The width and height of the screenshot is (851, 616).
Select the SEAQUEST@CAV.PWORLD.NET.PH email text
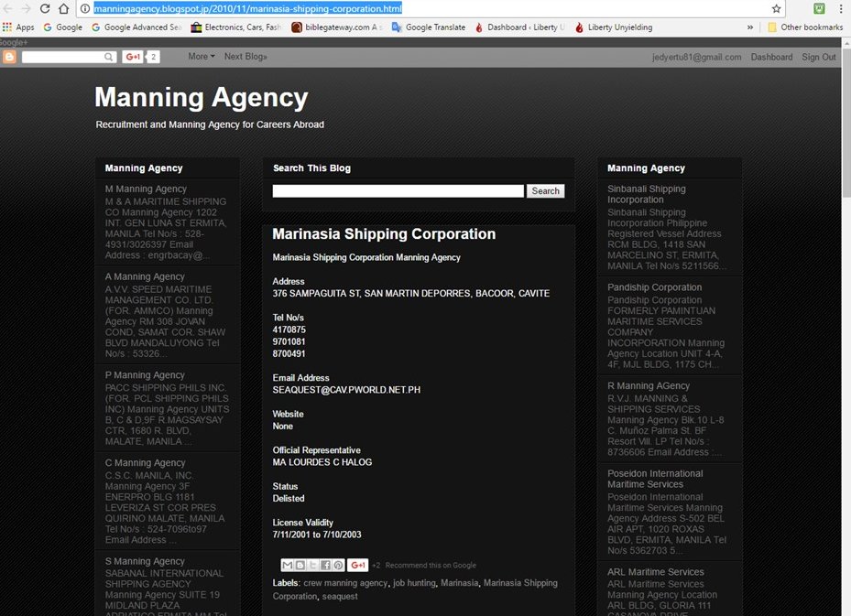click(346, 390)
